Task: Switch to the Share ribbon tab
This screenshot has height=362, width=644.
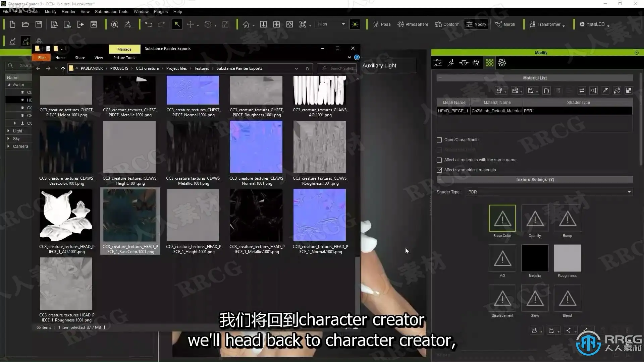Action: coord(80,58)
